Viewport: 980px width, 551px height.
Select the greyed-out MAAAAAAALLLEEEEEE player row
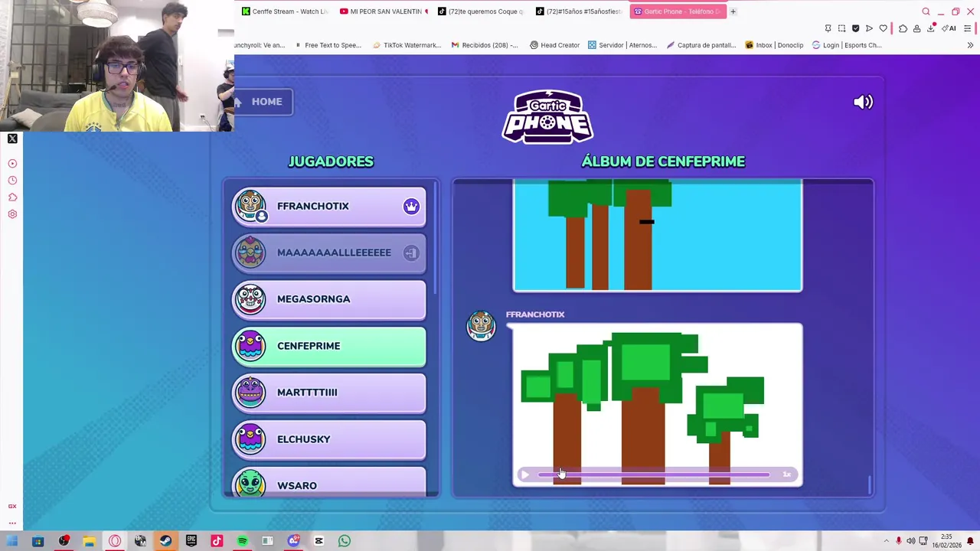[x=329, y=253]
